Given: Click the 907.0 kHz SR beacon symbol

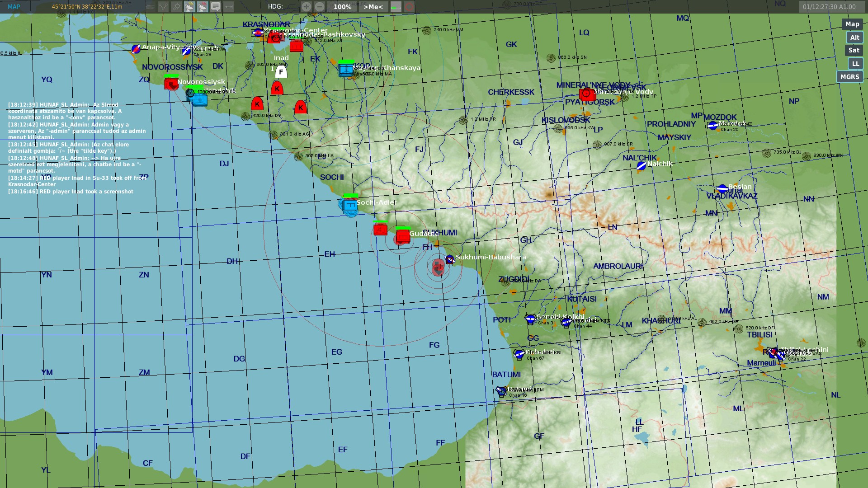Looking at the screenshot, I should (x=597, y=145).
